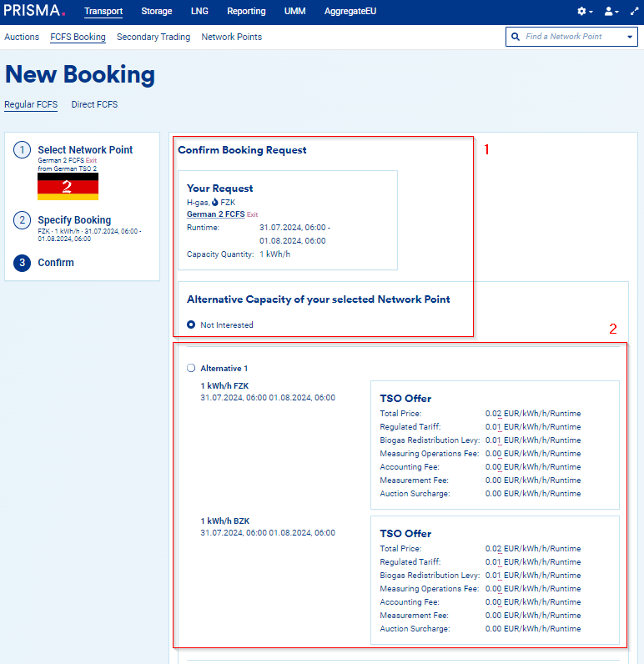This screenshot has height=664, width=644.
Task: Expand the Find a Network Point dropdown arrow
Action: click(x=630, y=37)
